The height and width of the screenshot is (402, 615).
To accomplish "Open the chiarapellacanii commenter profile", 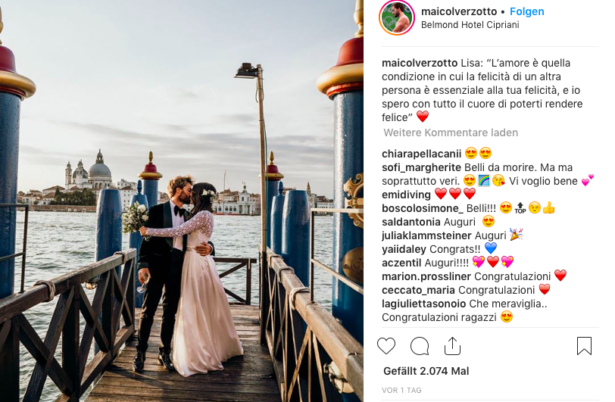I will click(421, 153).
